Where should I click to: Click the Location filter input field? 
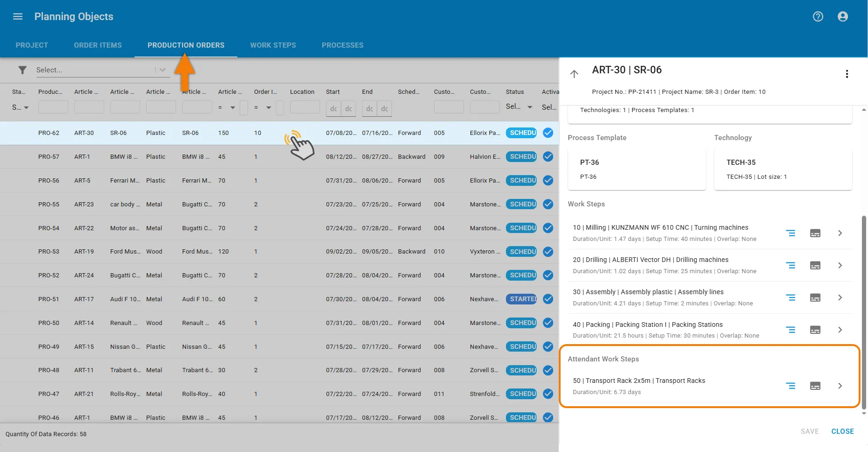pyautogui.click(x=305, y=107)
